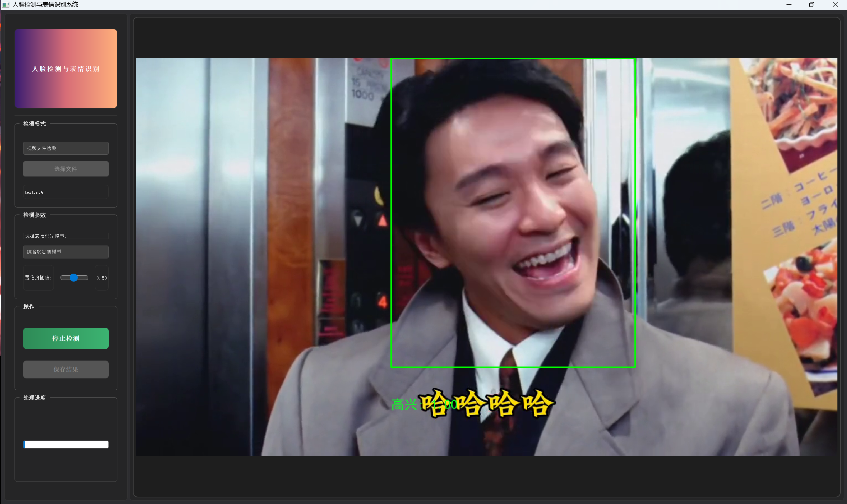Click the 检测参数 section header
The width and height of the screenshot is (847, 504).
(x=34, y=215)
